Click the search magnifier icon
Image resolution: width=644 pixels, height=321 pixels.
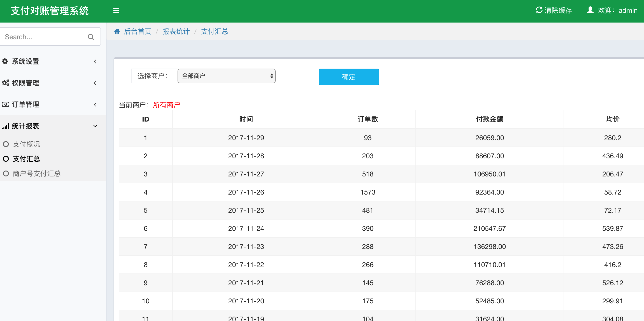91,37
